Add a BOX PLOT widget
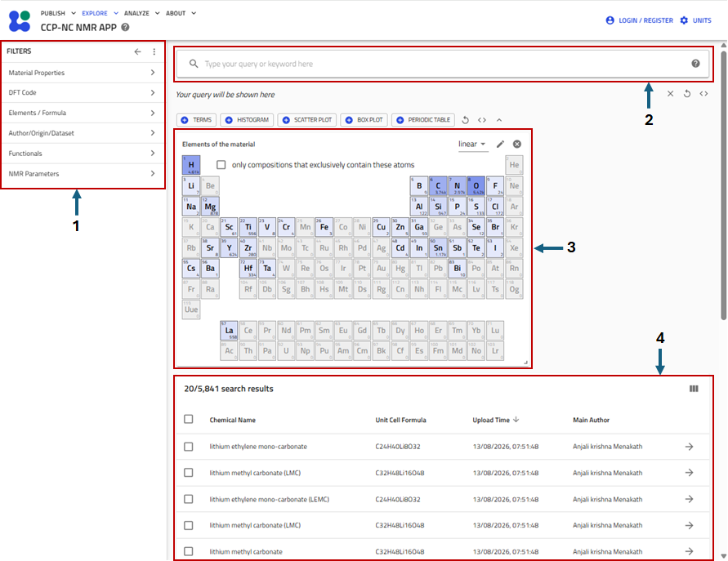The width and height of the screenshot is (728, 561). 364,120
